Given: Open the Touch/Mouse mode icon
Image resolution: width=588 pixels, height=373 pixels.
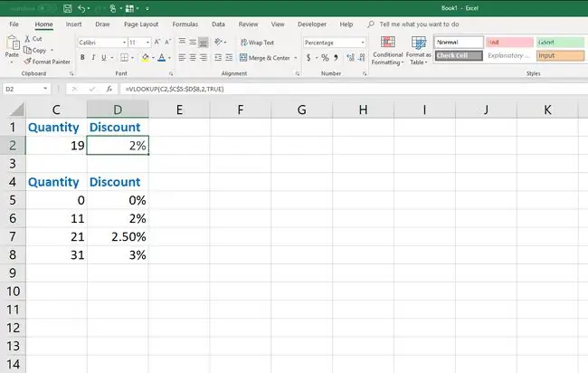Looking at the screenshot, I should pos(112,8).
